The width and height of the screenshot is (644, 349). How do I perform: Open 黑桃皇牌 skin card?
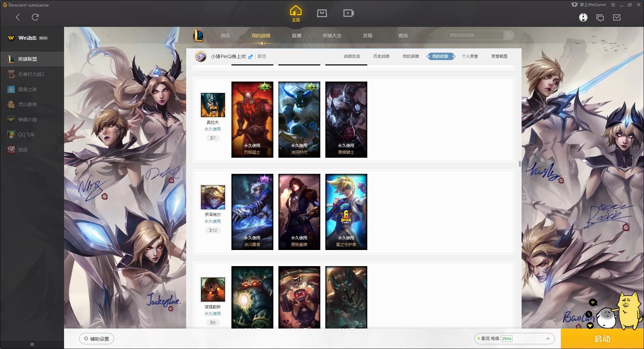tap(299, 212)
